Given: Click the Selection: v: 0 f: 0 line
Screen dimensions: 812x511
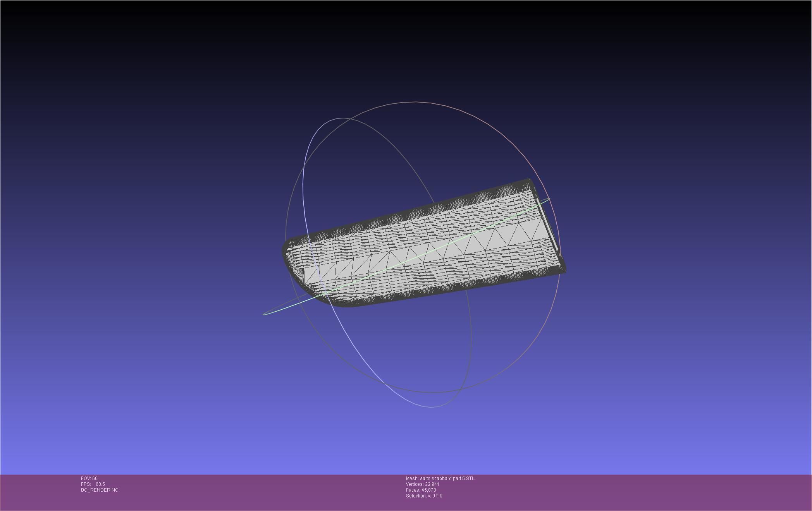Looking at the screenshot, I should 424,496.
